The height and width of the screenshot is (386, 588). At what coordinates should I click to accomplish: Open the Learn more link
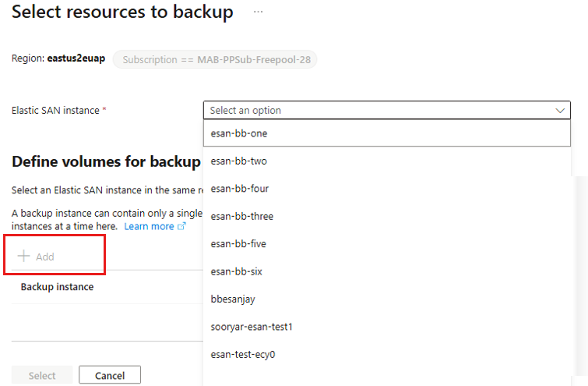[x=150, y=226]
